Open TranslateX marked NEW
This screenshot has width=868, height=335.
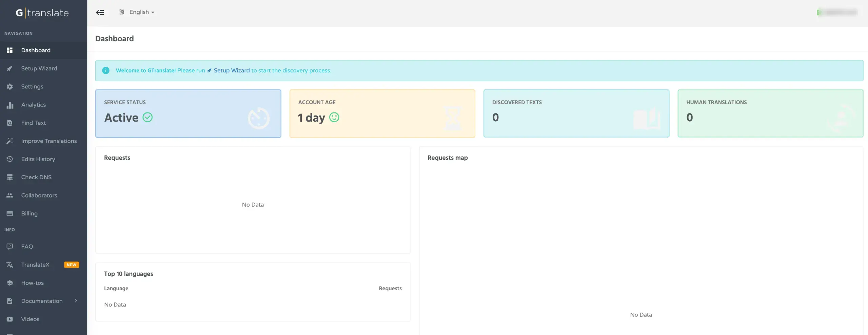[35, 265]
